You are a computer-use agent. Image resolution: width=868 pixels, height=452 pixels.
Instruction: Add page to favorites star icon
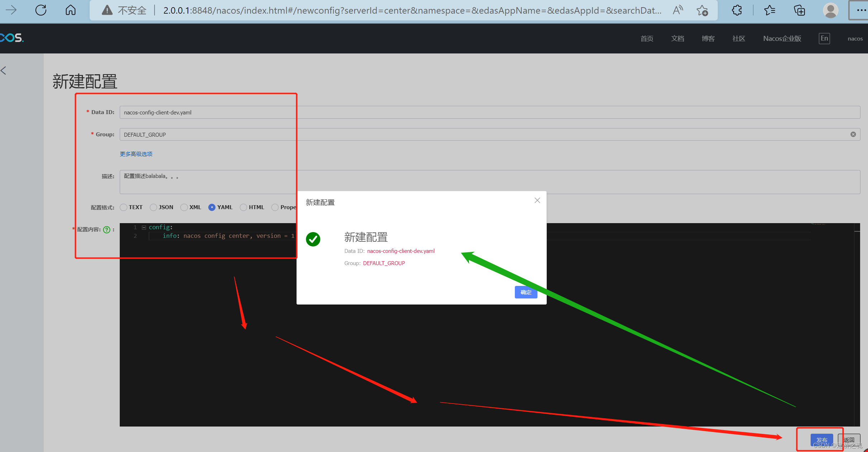pyautogui.click(x=702, y=10)
